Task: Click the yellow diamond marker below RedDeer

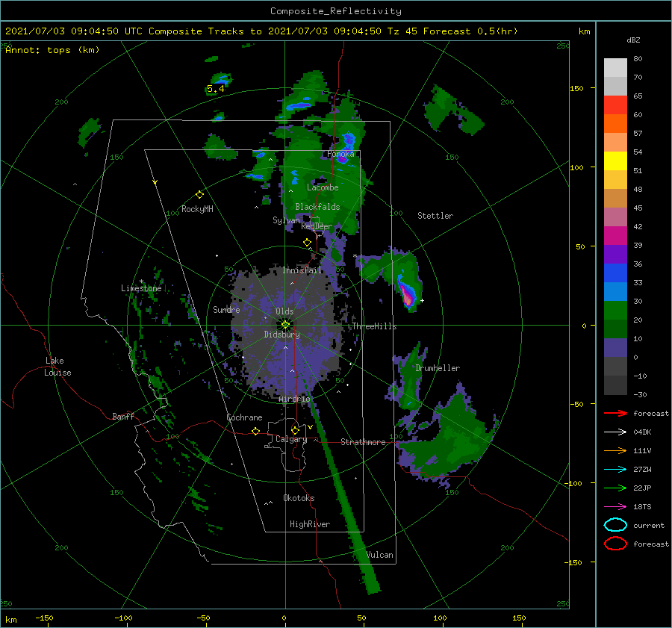Action: click(x=307, y=243)
